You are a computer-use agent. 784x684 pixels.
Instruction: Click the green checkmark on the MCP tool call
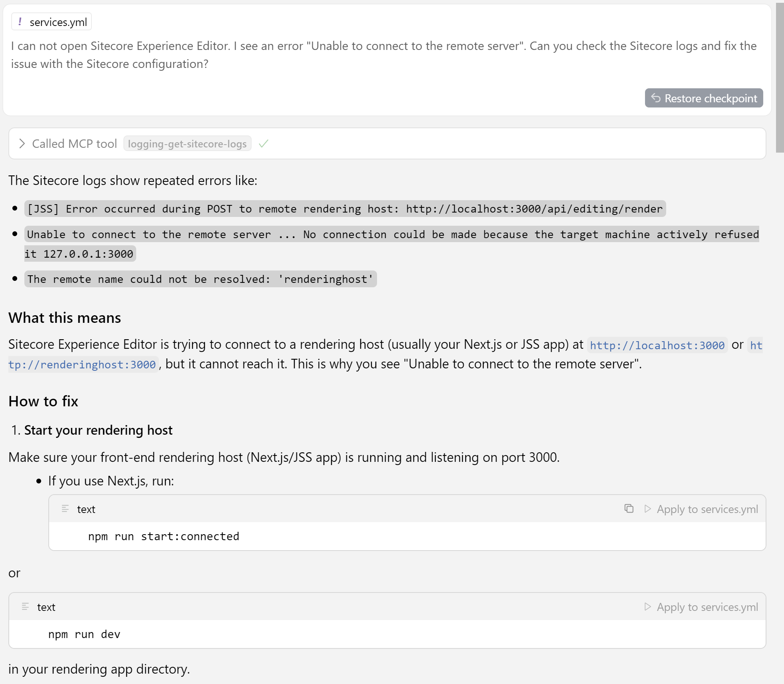(x=264, y=143)
